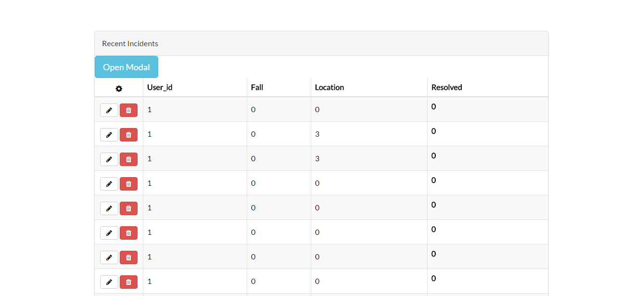
Task: Click the User_id column header
Action: click(160, 88)
